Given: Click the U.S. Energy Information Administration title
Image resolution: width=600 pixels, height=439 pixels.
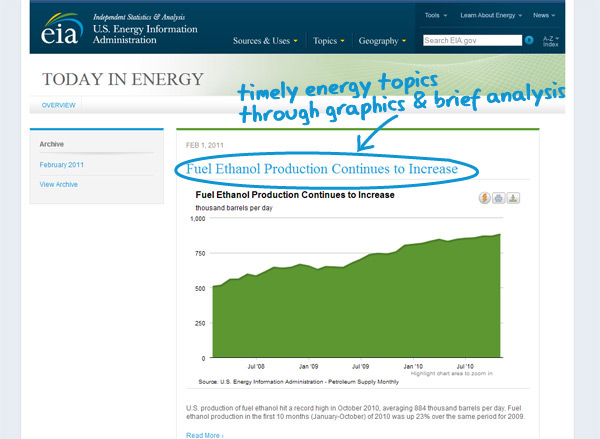Looking at the screenshot, I should (145, 34).
